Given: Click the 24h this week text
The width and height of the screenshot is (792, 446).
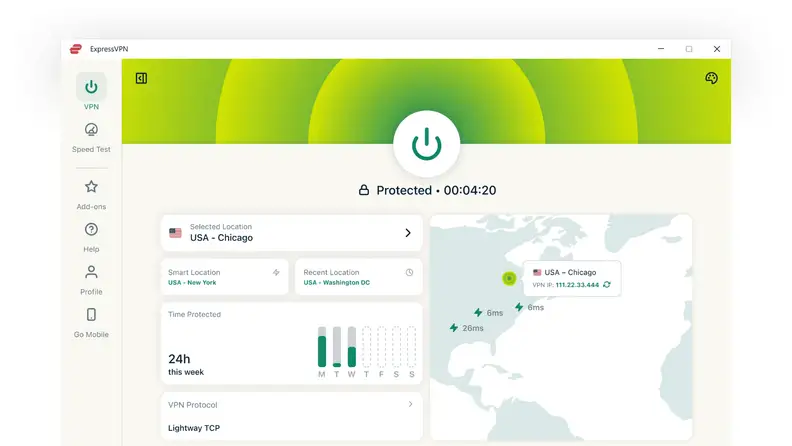Looking at the screenshot, I should [x=186, y=365].
